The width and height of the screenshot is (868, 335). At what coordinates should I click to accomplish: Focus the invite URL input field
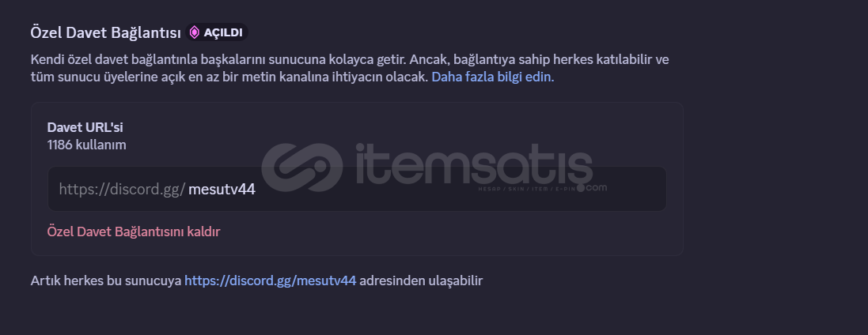(357, 189)
